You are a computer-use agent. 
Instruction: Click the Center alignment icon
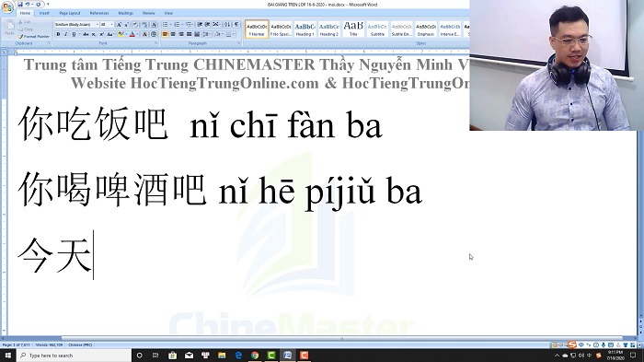(x=173, y=34)
